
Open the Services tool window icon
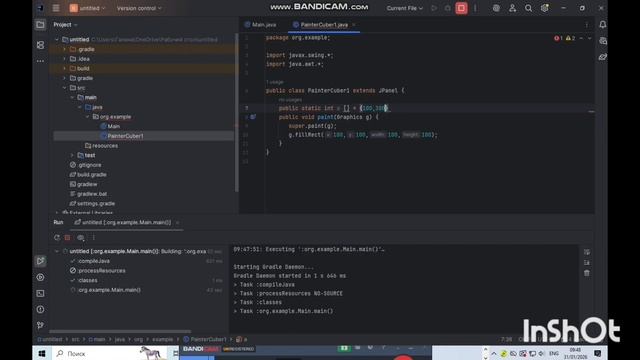click(x=40, y=277)
